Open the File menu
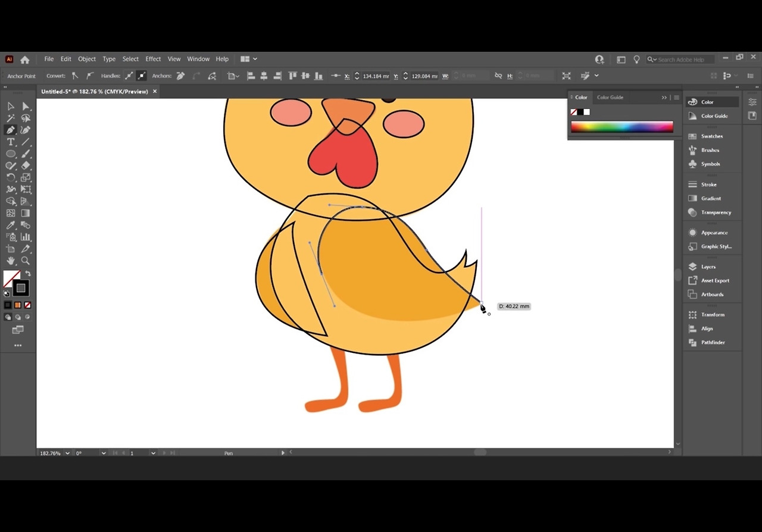The height and width of the screenshot is (532, 762). click(x=49, y=59)
